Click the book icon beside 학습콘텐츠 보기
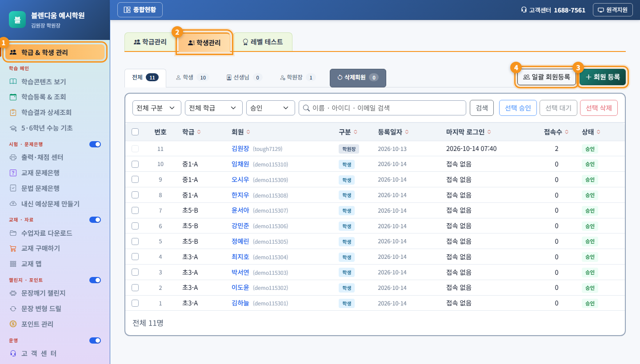This screenshot has height=364, width=640. click(13, 82)
